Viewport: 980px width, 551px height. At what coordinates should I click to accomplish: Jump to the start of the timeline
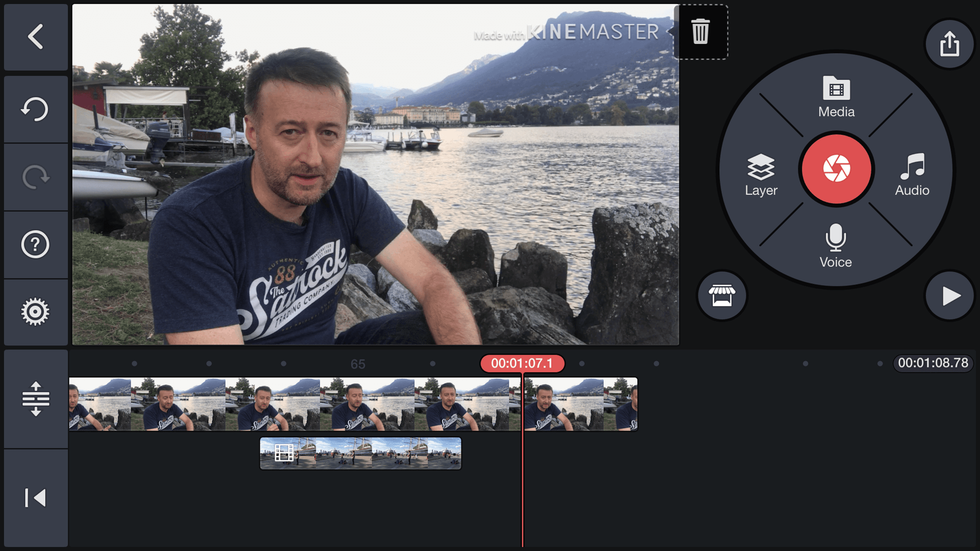36,498
